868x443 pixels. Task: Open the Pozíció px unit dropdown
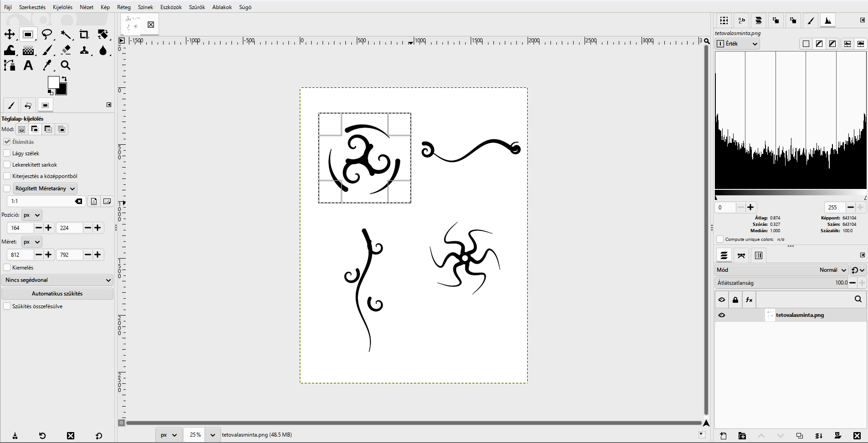32,215
